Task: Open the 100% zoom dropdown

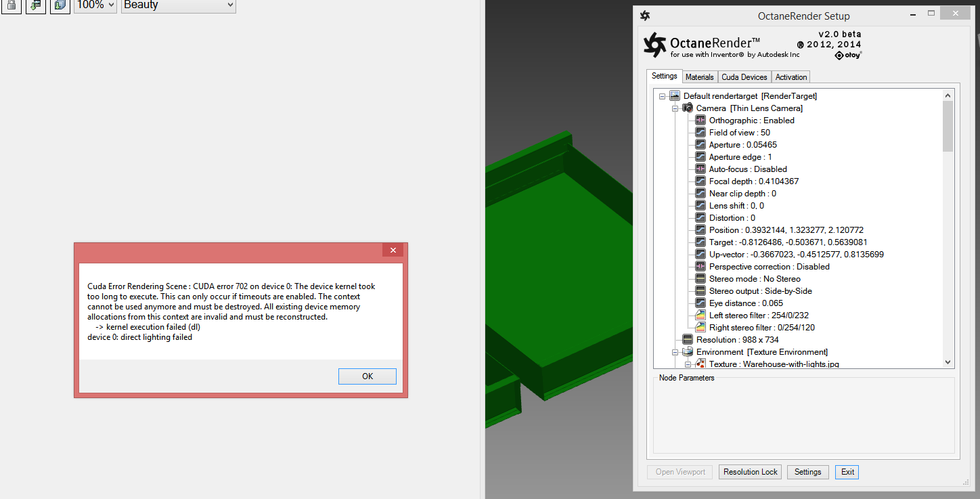Action: (95, 5)
